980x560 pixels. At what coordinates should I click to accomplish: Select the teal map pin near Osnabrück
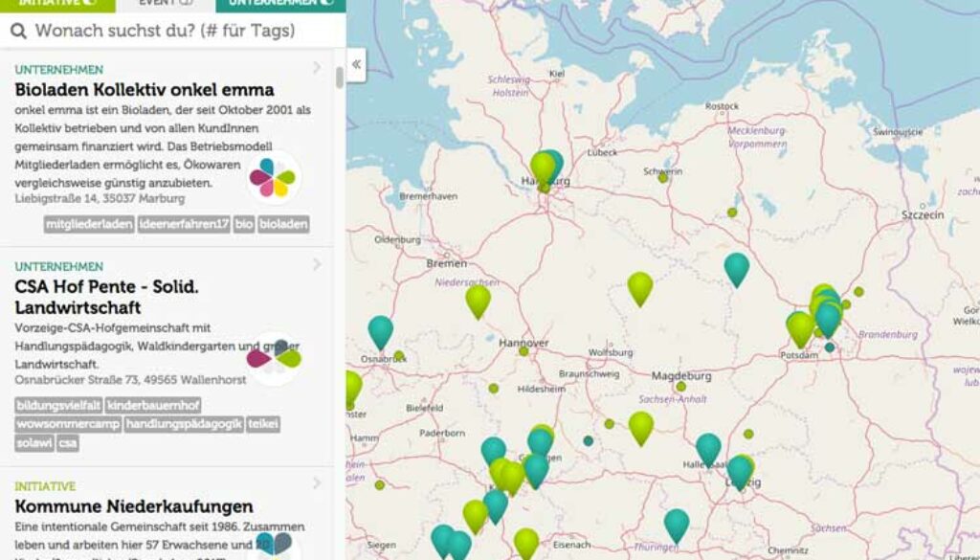381,331
